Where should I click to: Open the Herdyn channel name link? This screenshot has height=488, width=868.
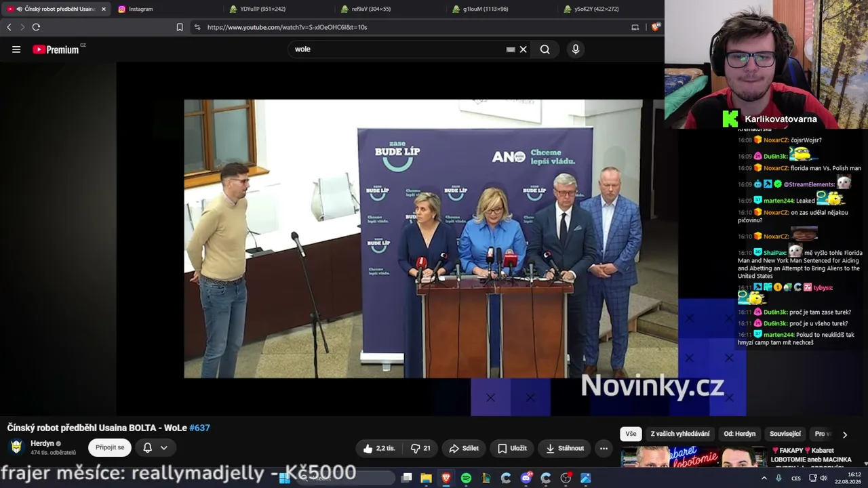click(x=42, y=443)
